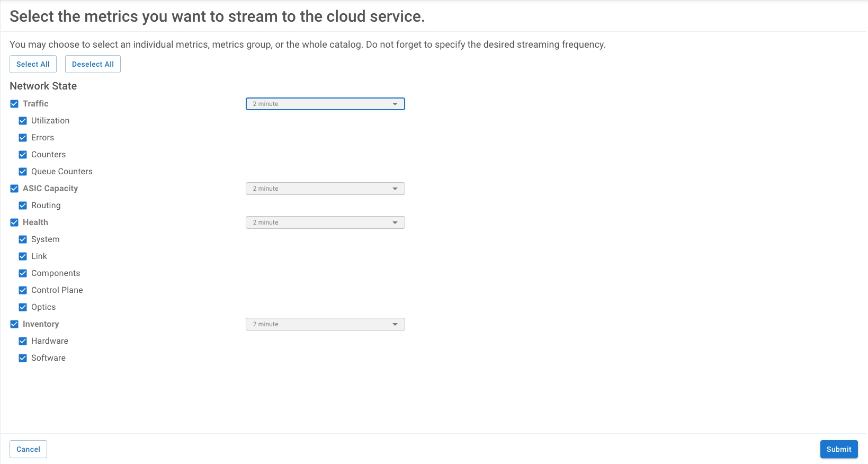Viewport: 868px width, 464px height.
Task: Uncheck the Traffic metrics group checkbox
Action: pos(14,104)
